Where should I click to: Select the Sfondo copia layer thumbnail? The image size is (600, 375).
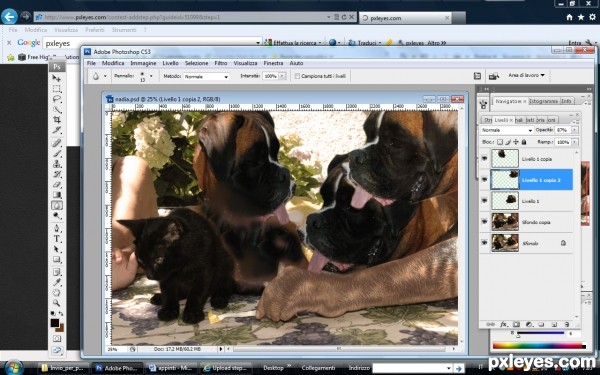pyautogui.click(x=505, y=222)
